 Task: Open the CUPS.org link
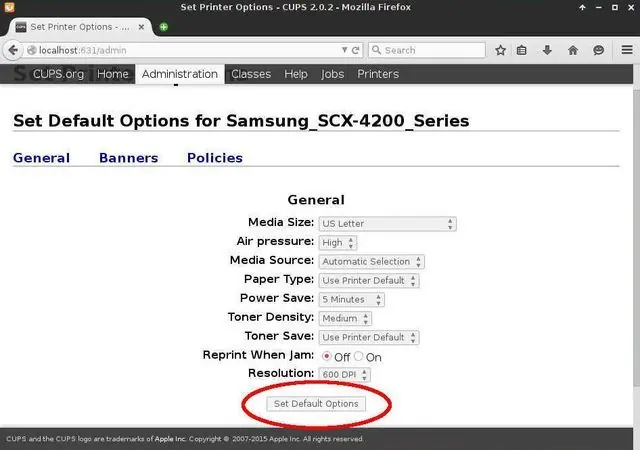(x=58, y=74)
